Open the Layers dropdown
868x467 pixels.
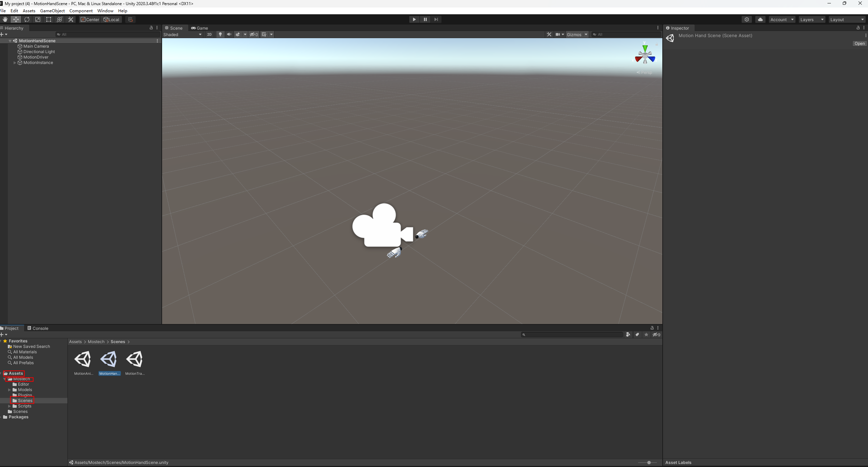pos(811,19)
